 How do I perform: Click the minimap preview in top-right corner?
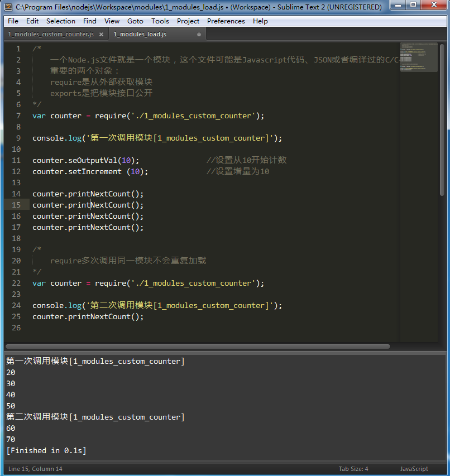418,56
